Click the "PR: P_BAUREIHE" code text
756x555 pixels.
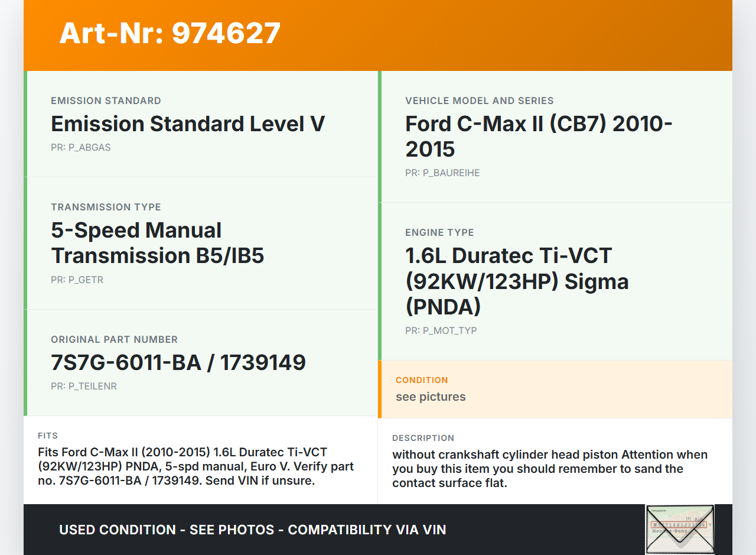tap(442, 173)
